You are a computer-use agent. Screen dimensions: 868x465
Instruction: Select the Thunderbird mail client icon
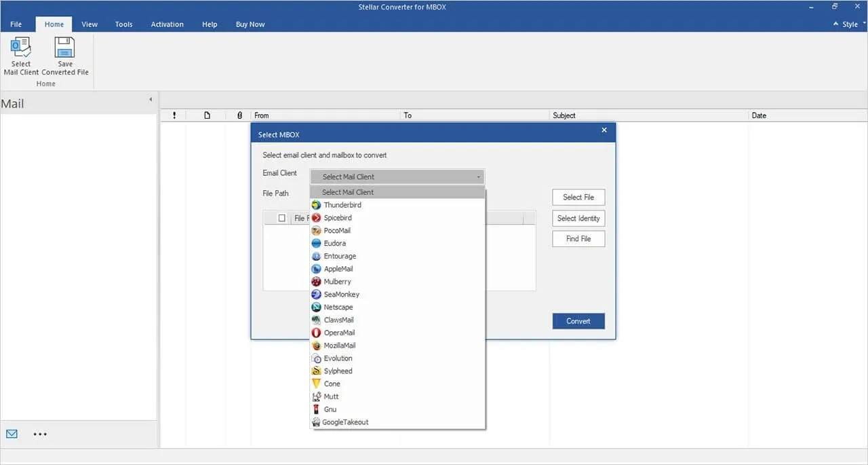click(316, 204)
